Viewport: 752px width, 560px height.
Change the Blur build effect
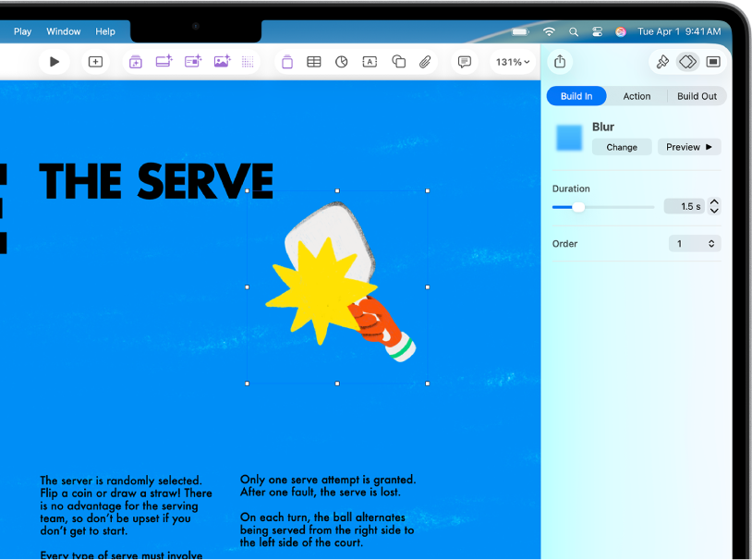point(621,147)
